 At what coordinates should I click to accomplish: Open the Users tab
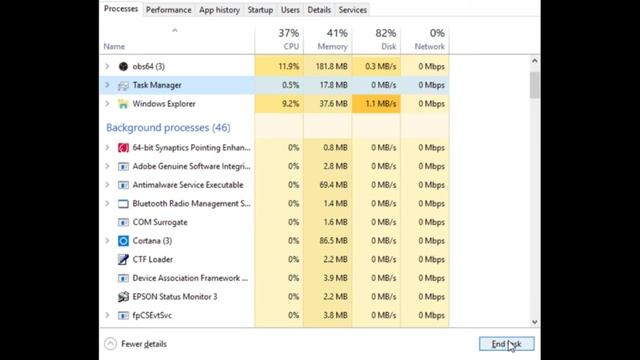pyautogui.click(x=290, y=10)
